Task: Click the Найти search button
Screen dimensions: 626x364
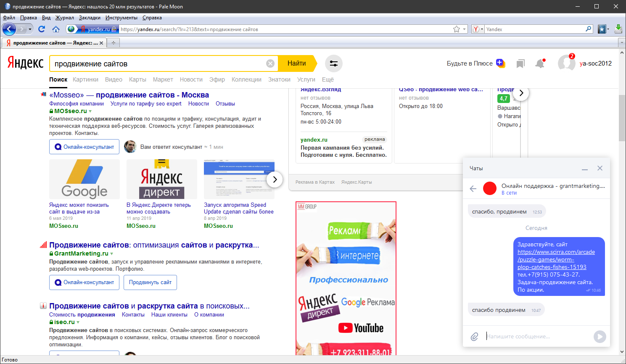Action: [297, 63]
